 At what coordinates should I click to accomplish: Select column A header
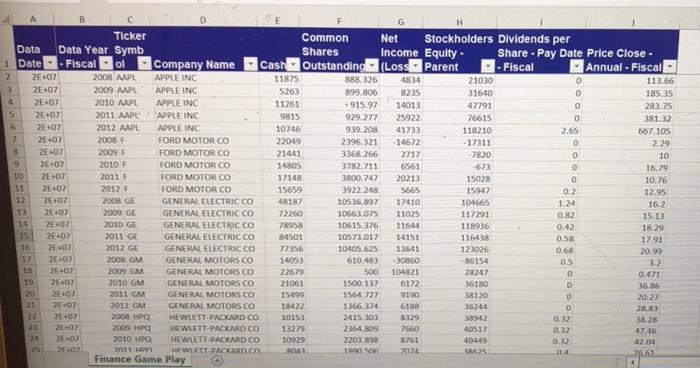[x=33, y=19]
